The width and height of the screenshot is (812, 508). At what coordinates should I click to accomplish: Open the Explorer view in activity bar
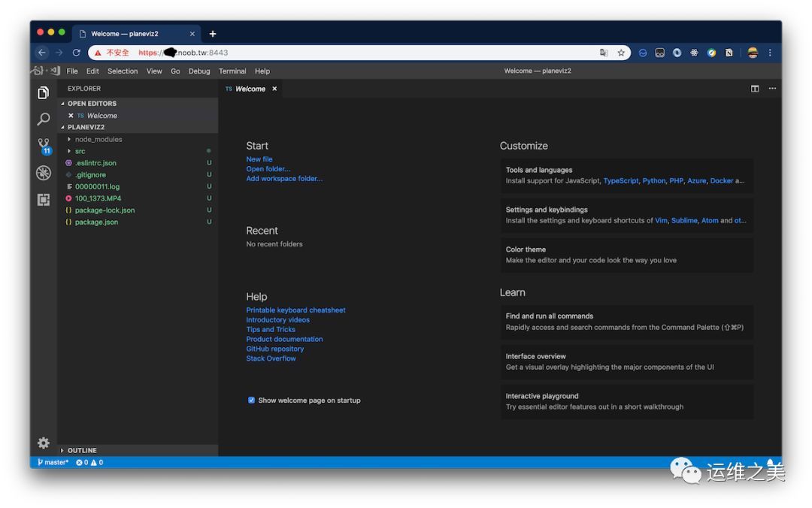pyautogui.click(x=44, y=92)
